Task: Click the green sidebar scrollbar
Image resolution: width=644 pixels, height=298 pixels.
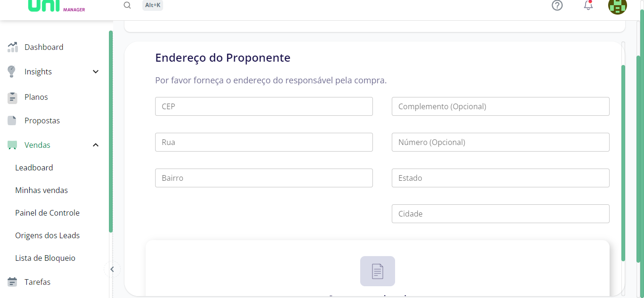Action: (111, 132)
